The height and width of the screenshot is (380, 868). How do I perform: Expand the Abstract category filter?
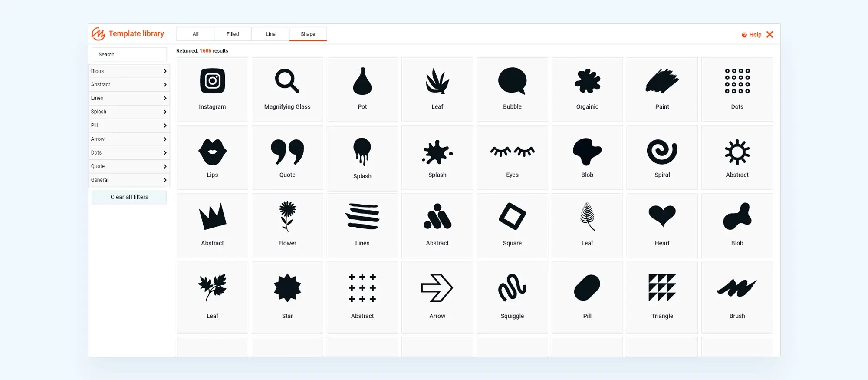click(x=129, y=85)
